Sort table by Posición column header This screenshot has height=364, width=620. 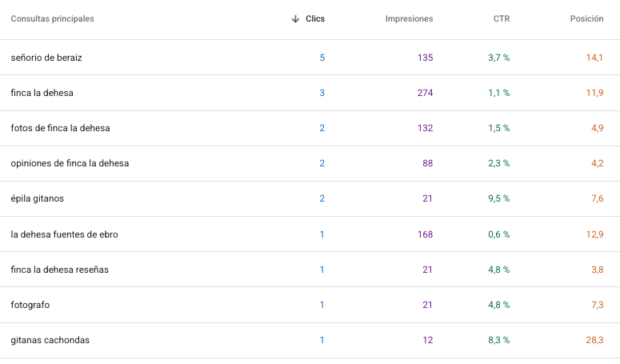[x=586, y=18]
